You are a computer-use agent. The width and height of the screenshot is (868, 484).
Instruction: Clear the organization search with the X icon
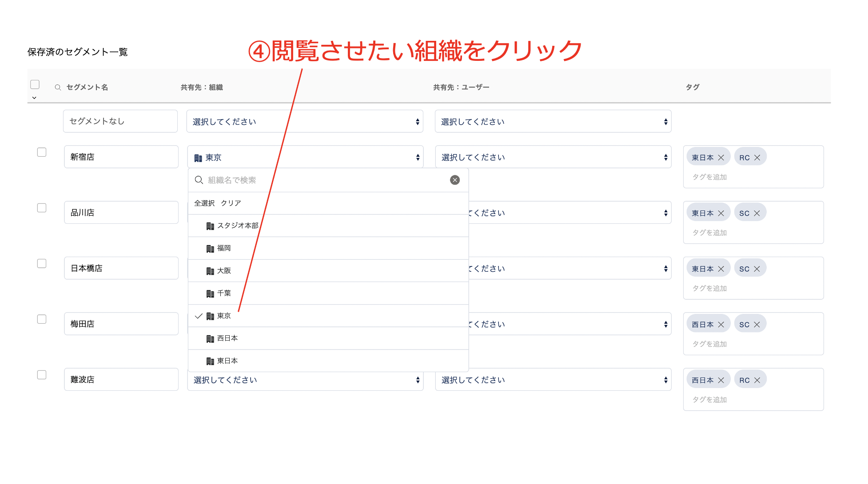click(455, 180)
